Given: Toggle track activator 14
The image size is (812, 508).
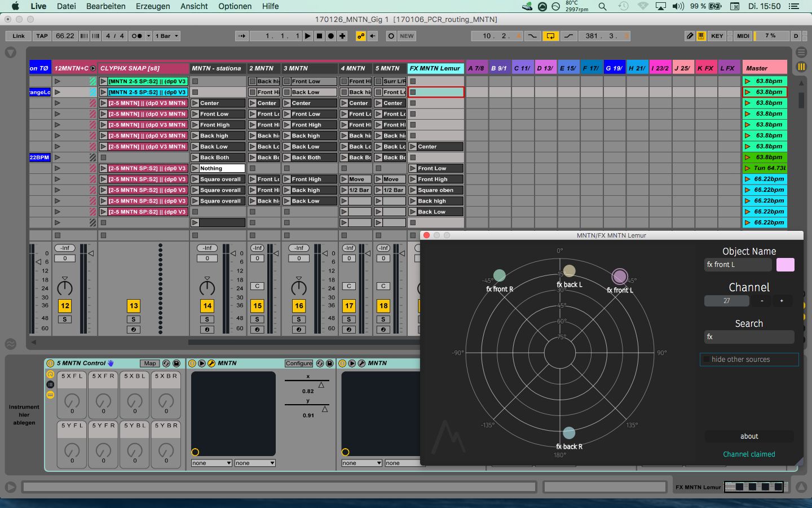Looking at the screenshot, I should click(208, 306).
